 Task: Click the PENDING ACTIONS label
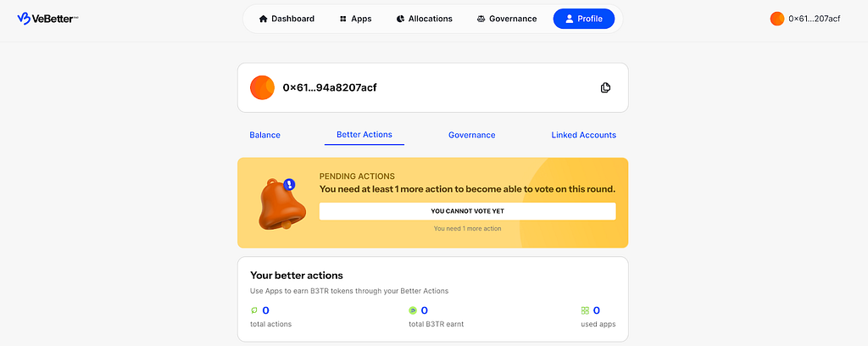(357, 176)
